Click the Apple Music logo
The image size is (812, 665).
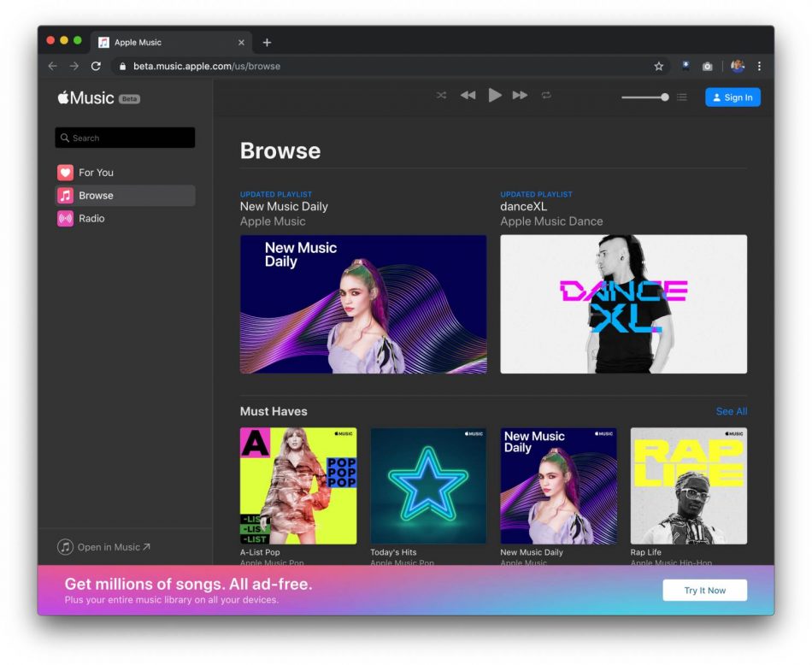click(x=85, y=98)
